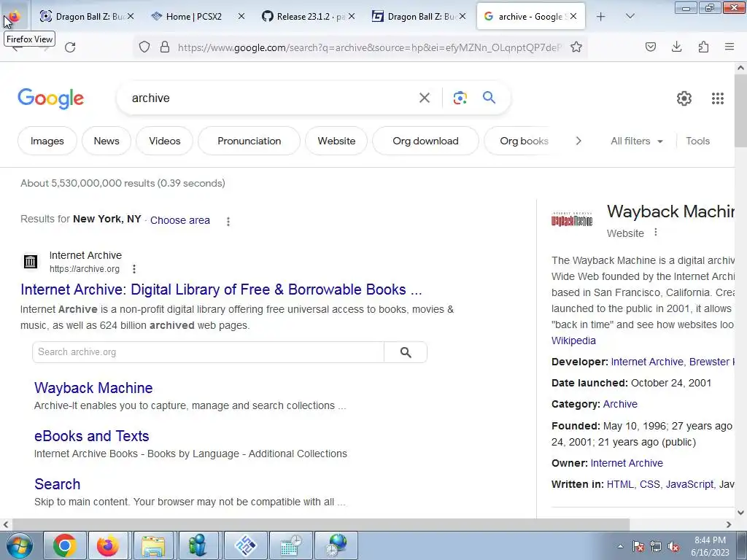Open Category: Archive link
This screenshot has height=560, width=747.
(x=620, y=404)
